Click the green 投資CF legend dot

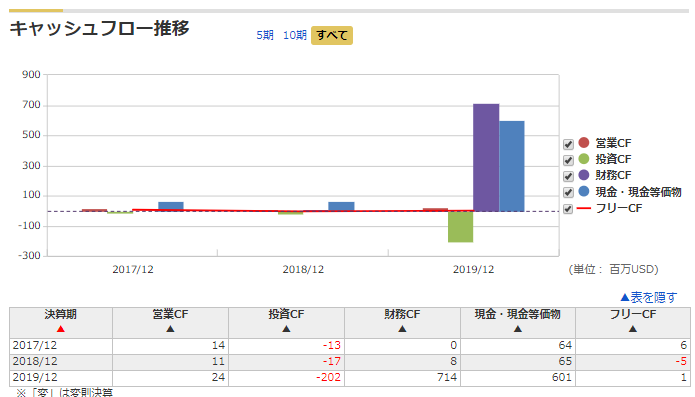click(584, 159)
